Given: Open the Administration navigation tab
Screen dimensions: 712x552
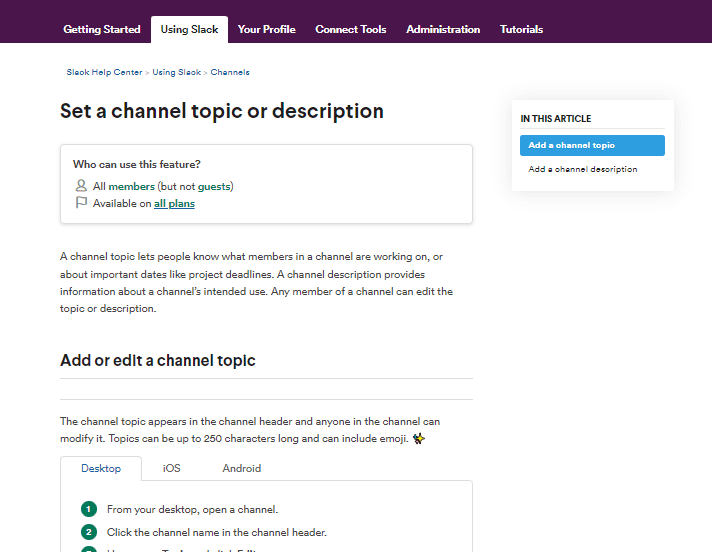Looking at the screenshot, I should pos(443,30).
